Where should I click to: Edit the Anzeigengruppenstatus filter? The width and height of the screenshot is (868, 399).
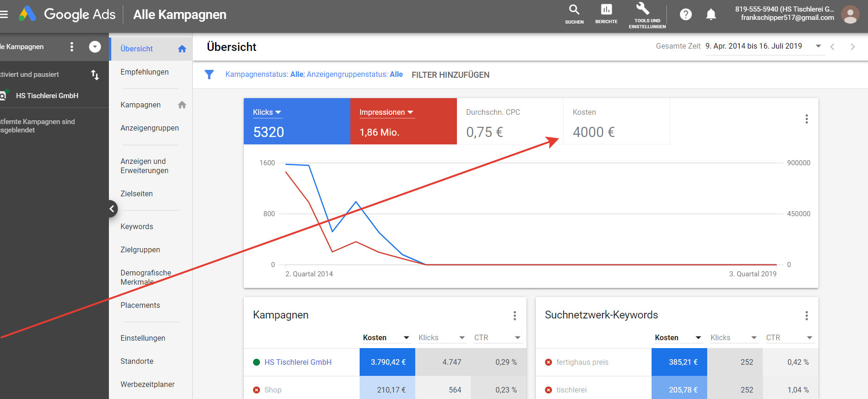pos(355,75)
